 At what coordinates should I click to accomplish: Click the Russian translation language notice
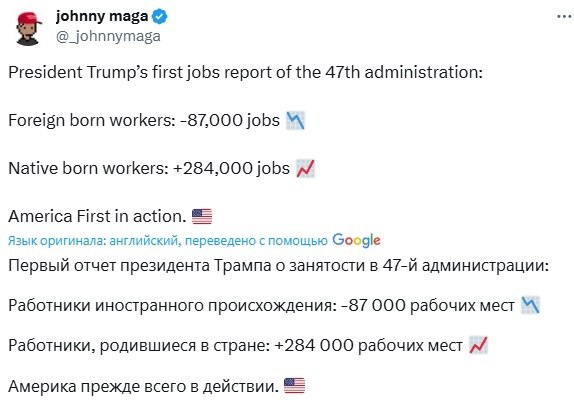pyautogui.click(x=168, y=241)
